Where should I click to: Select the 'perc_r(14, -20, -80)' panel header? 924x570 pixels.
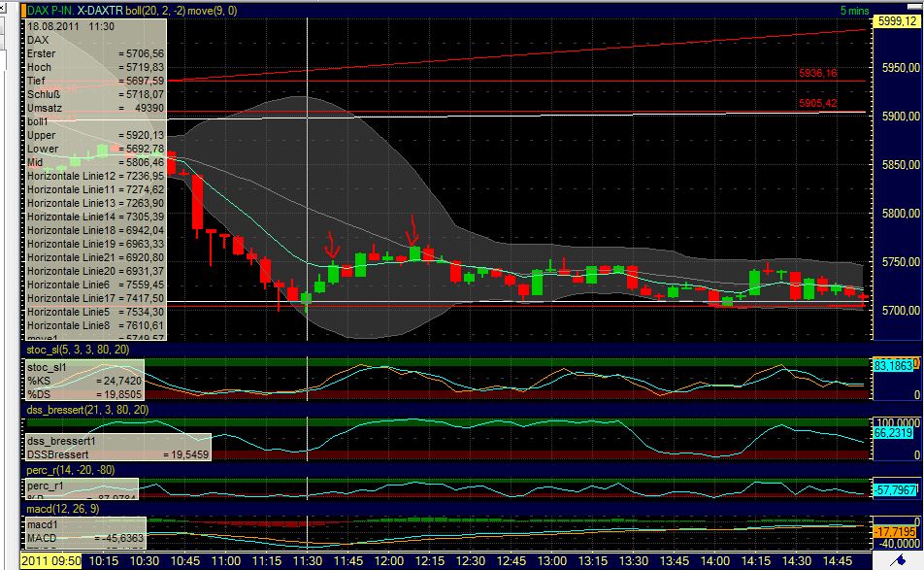(70, 470)
